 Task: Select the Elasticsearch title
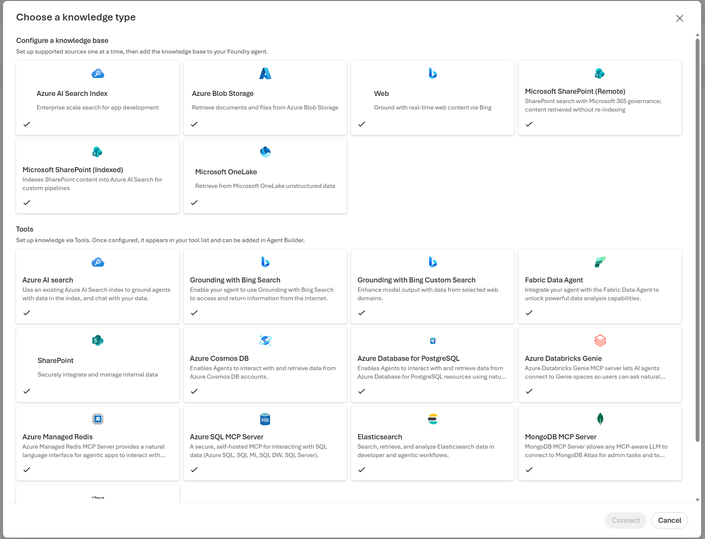click(380, 437)
